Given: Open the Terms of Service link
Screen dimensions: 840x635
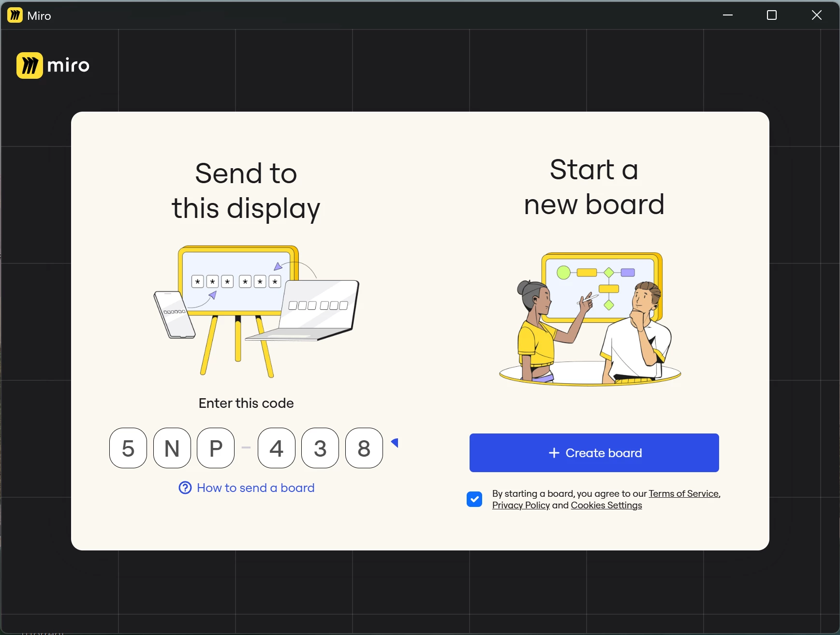Looking at the screenshot, I should click(x=684, y=493).
